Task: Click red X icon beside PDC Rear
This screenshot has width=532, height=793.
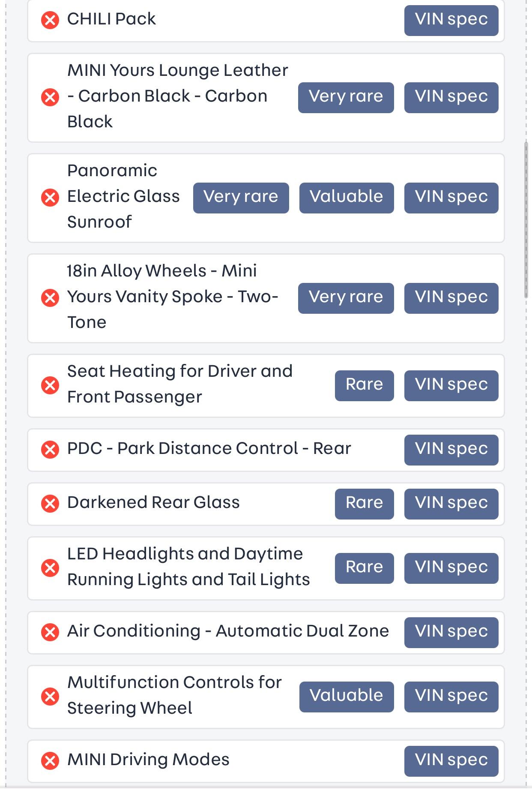Action: (x=50, y=450)
